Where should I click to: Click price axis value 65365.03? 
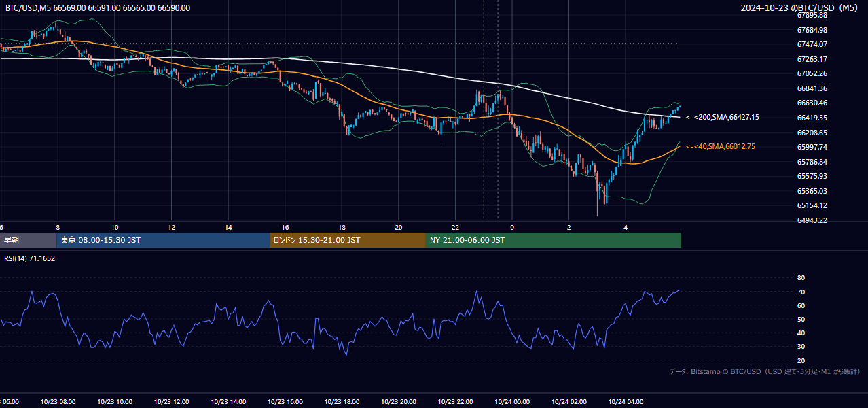[x=812, y=191]
